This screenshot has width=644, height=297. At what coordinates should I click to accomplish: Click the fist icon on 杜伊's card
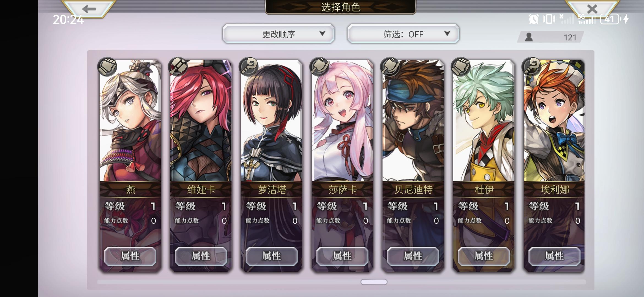coord(461,67)
